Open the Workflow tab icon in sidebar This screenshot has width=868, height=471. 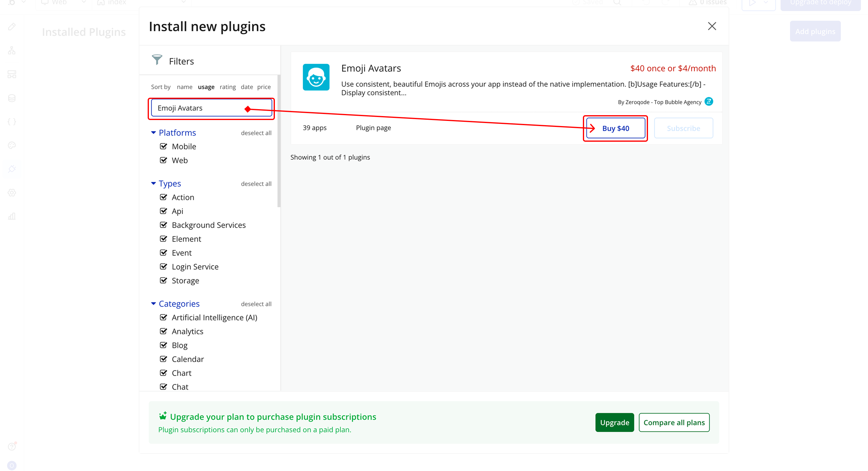point(12,51)
